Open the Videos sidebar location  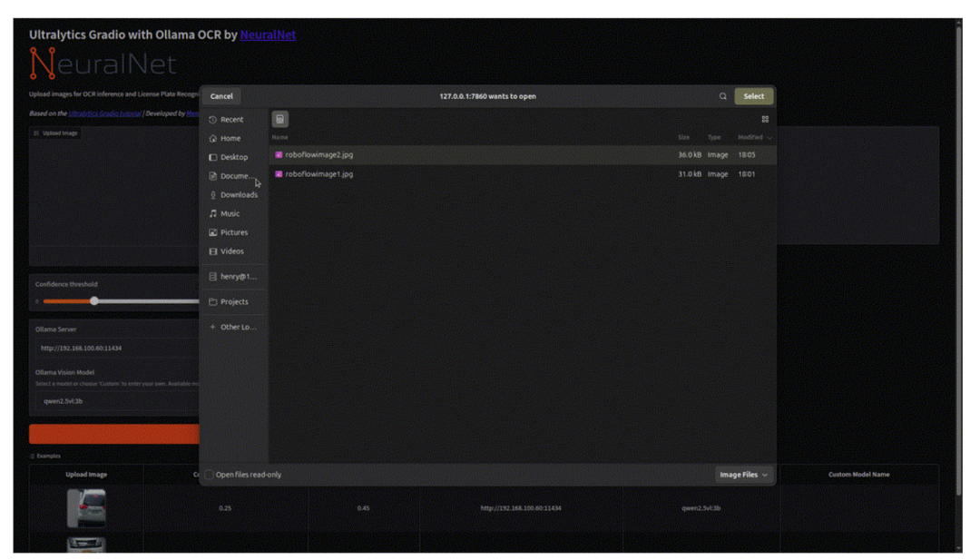(x=234, y=251)
